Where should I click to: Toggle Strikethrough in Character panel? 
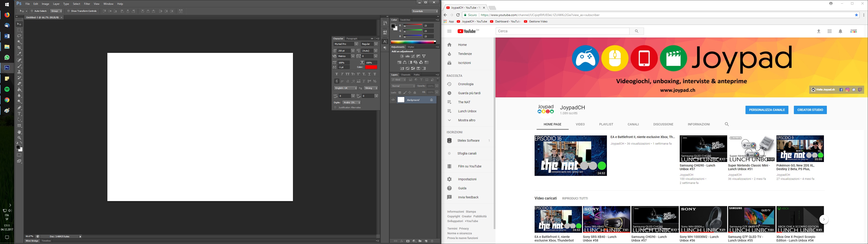375,74
